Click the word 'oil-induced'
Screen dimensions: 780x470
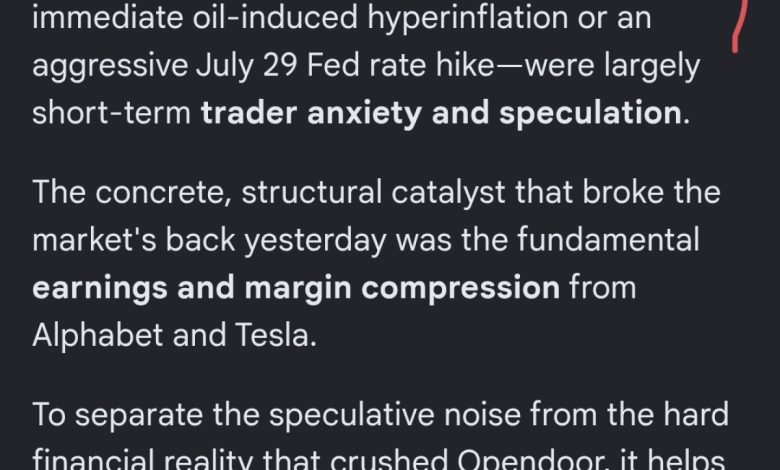coord(275,17)
